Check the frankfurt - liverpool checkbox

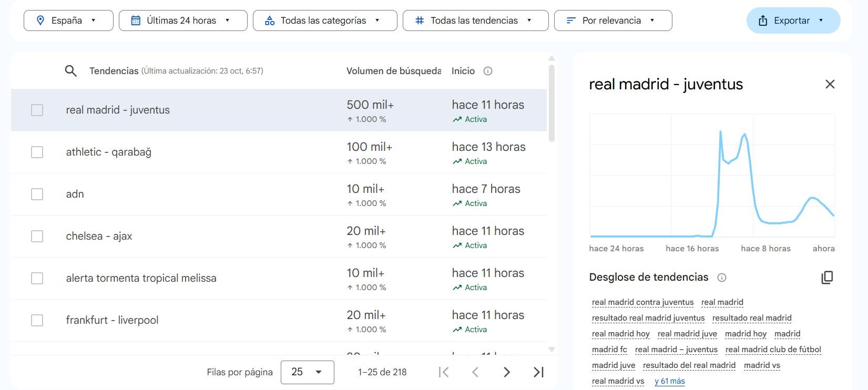tap(37, 320)
